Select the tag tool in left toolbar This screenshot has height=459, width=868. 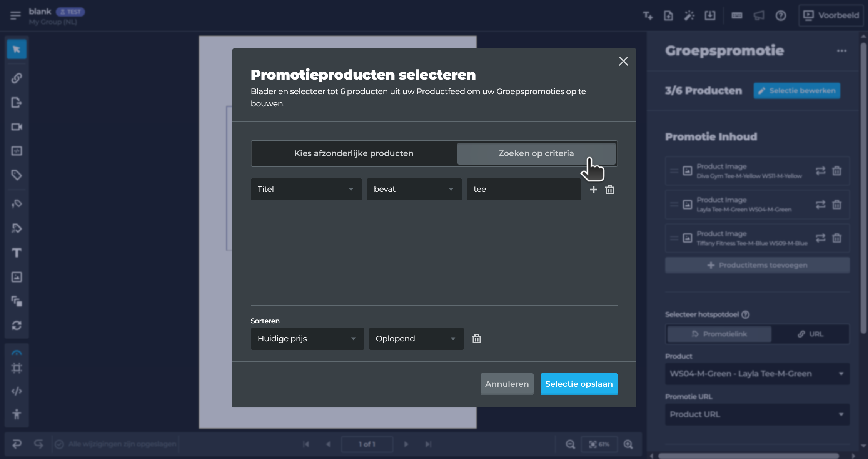click(17, 175)
